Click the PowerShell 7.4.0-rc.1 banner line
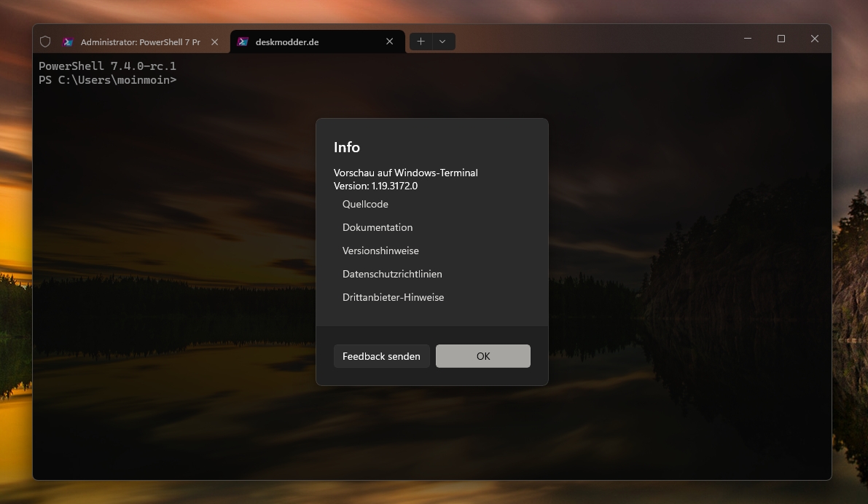Screen dimensions: 868x504 coord(107,66)
